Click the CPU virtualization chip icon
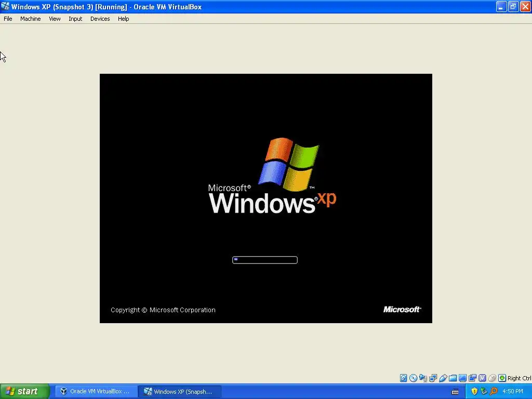The height and width of the screenshot is (399, 532). (483, 378)
